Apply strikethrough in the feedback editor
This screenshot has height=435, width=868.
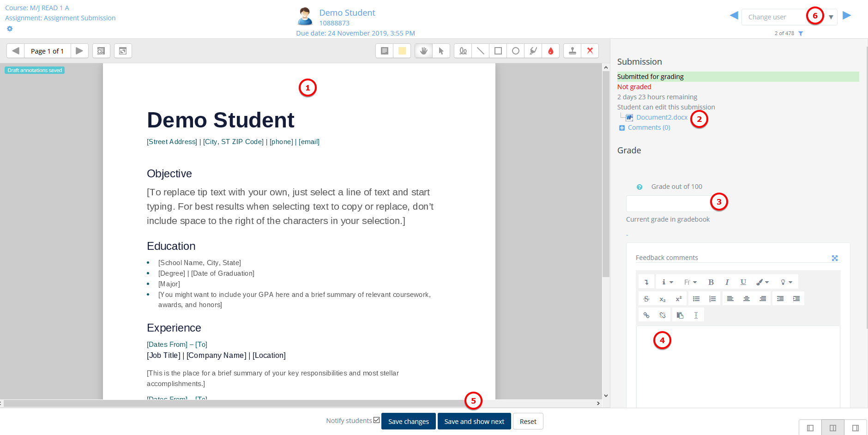(646, 299)
